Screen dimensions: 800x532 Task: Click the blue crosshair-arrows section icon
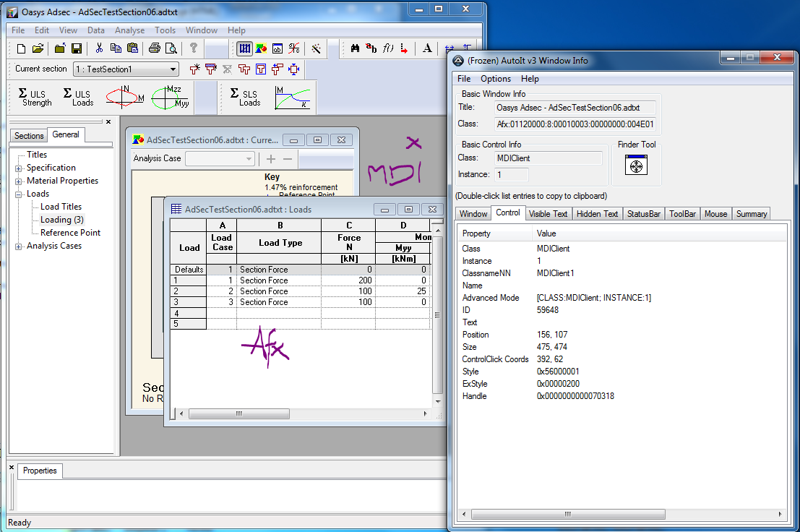294,69
